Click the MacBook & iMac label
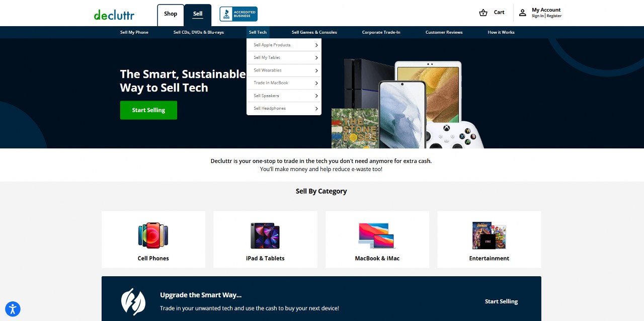Image resolution: width=644 pixels, height=321 pixels. [377, 259]
